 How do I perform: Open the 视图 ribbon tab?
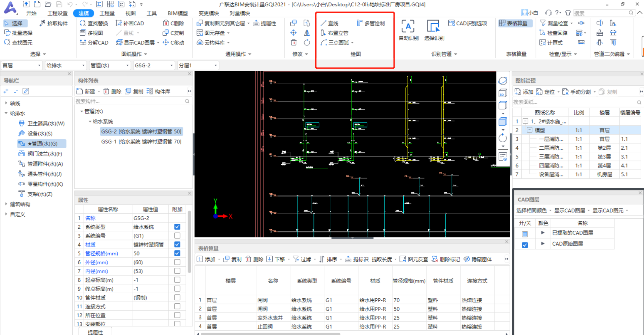coord(130,13)
